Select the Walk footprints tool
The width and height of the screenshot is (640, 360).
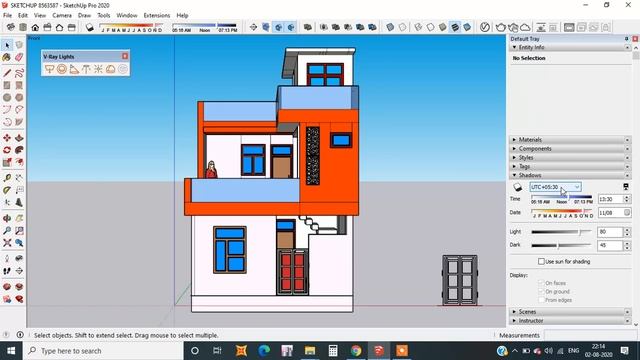point(7,271)
